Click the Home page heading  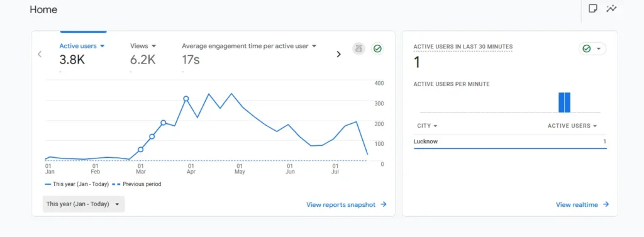tap(43, 9)
